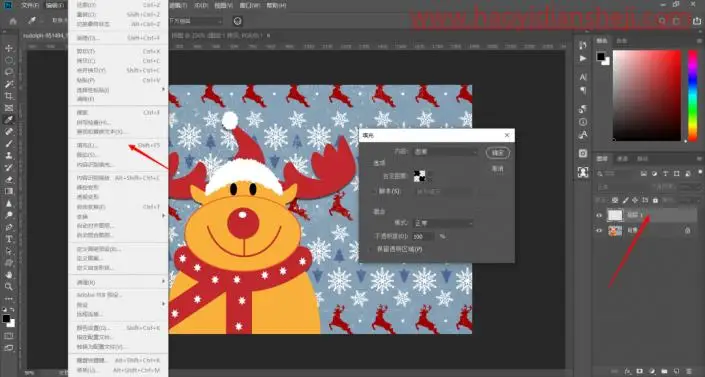Hide the top layer via eye icon
Viewport: 705px width, 377px height.
click(599, 215)
